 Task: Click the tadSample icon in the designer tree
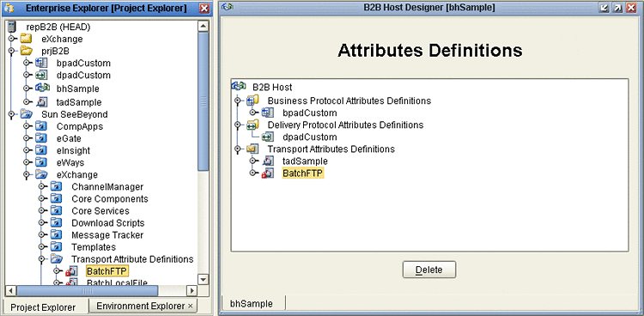tap(268, 161)
